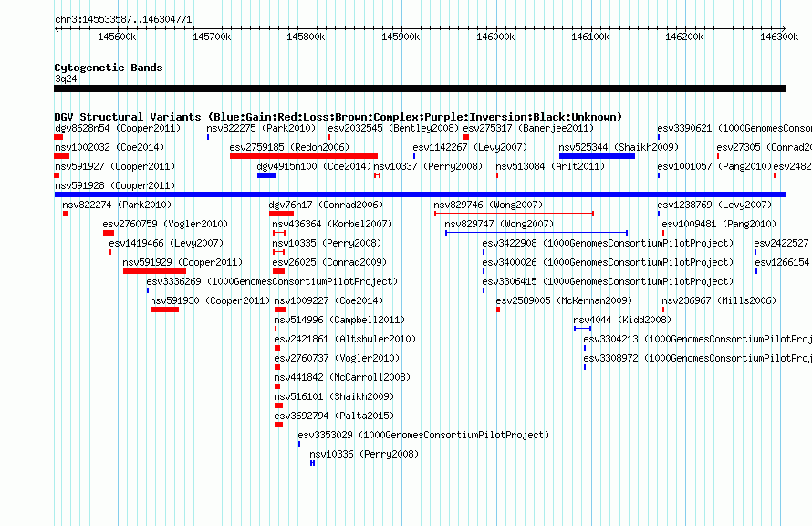Open nsv436364 (Korbel2007) variant
The image size is (812, 526).
pyautogui.click(x=332, y=224)
